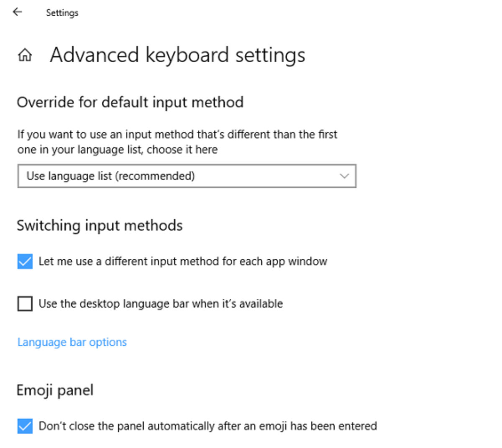Click the 'Settings' window title text
The width and height of the screenshot is (502, 448).
point(62,13)
